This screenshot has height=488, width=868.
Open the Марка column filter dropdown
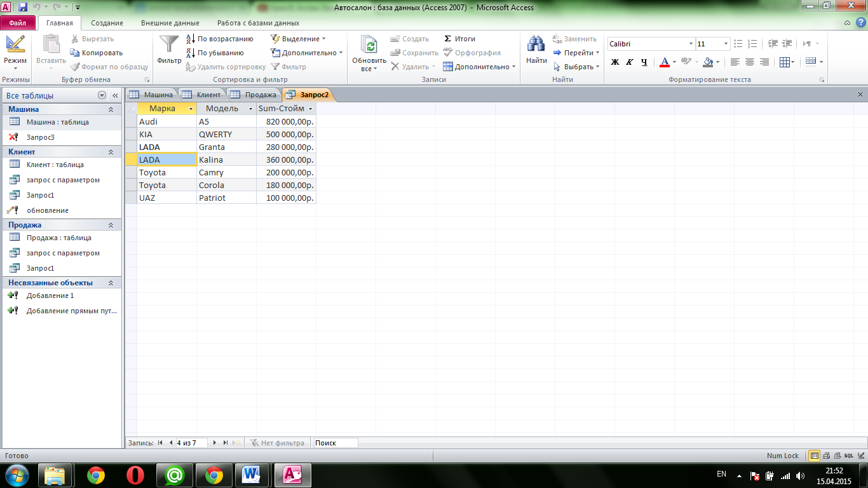(191, 109)
